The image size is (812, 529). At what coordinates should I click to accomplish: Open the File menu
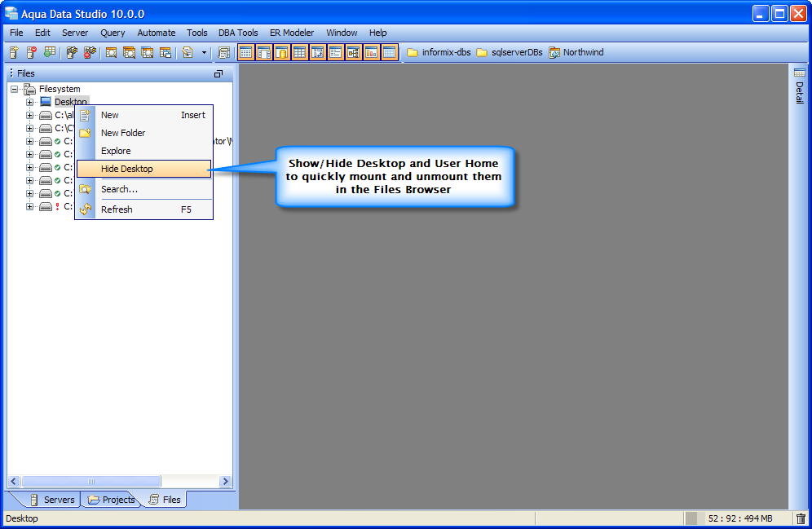pyautogui.click(x=16, y=33)
